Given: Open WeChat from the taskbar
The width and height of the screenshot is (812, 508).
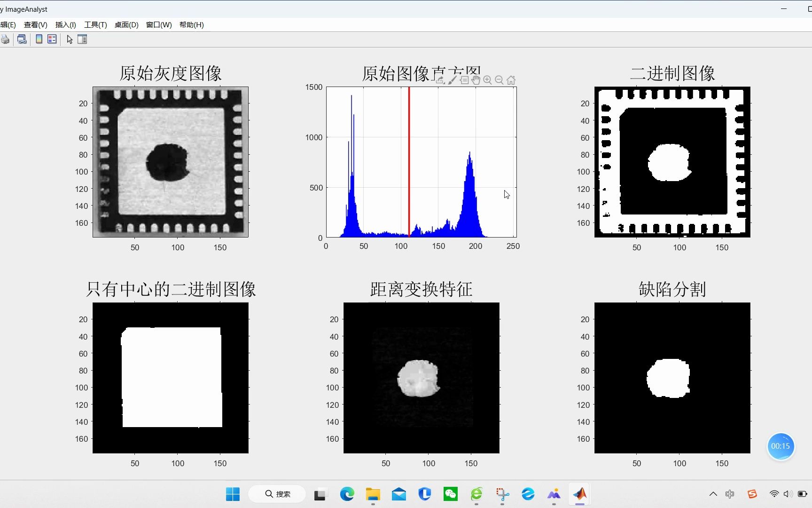Looking at the screenshot, I should 451,494.
